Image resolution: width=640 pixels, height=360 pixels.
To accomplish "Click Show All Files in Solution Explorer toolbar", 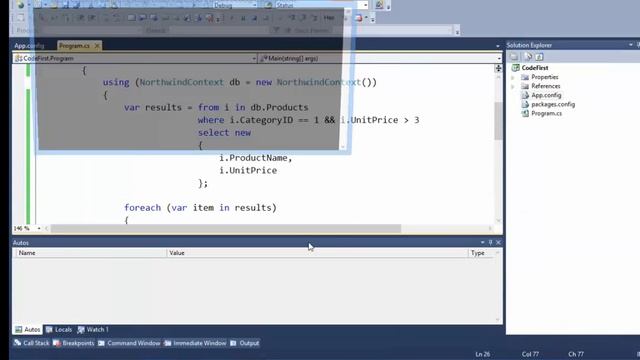I will [528, 57].
